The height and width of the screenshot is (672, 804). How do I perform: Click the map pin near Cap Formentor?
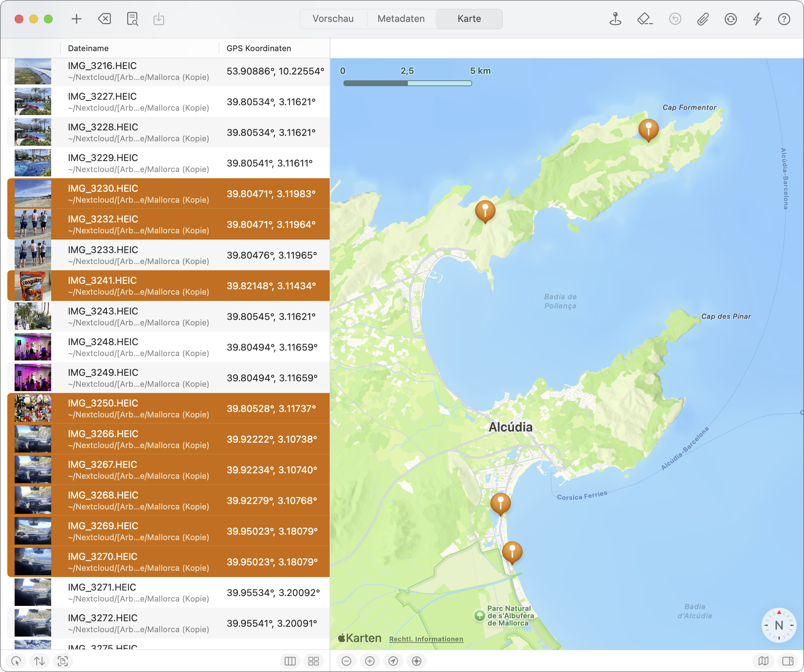[648, 129]
